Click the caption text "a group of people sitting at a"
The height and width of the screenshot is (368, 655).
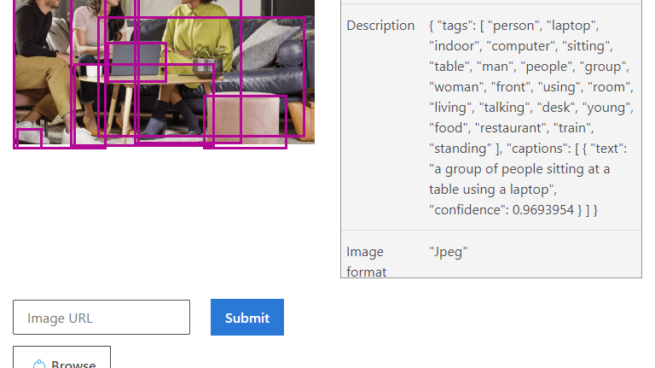click(x=520, y=169)
